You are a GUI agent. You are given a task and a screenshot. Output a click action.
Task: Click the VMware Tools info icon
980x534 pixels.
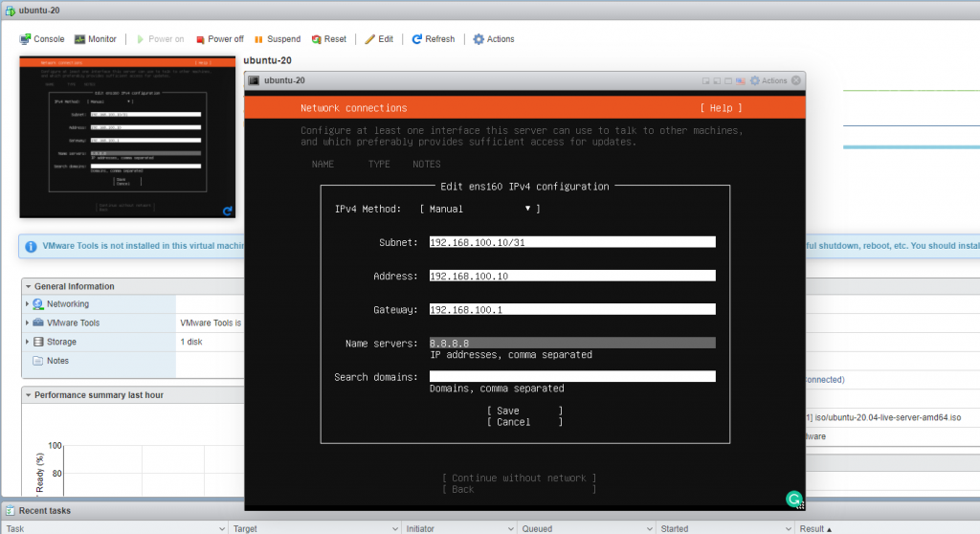[x=30, y=246]
